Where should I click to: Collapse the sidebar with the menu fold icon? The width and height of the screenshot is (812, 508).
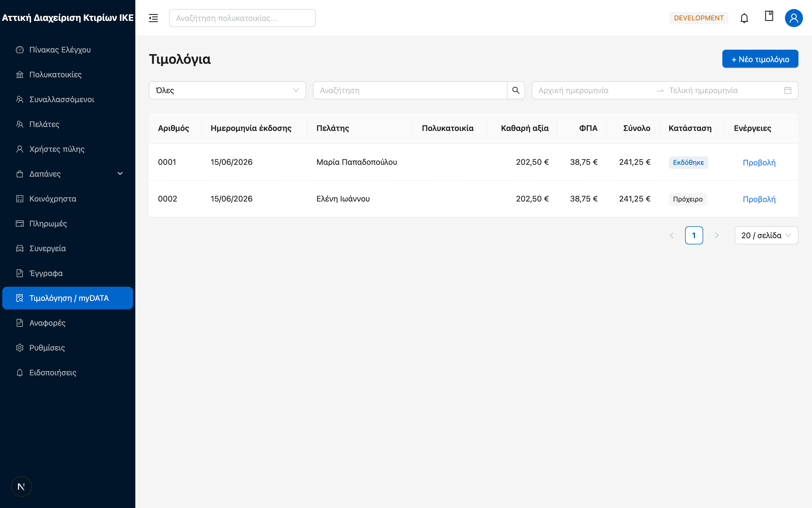(153, 18)
